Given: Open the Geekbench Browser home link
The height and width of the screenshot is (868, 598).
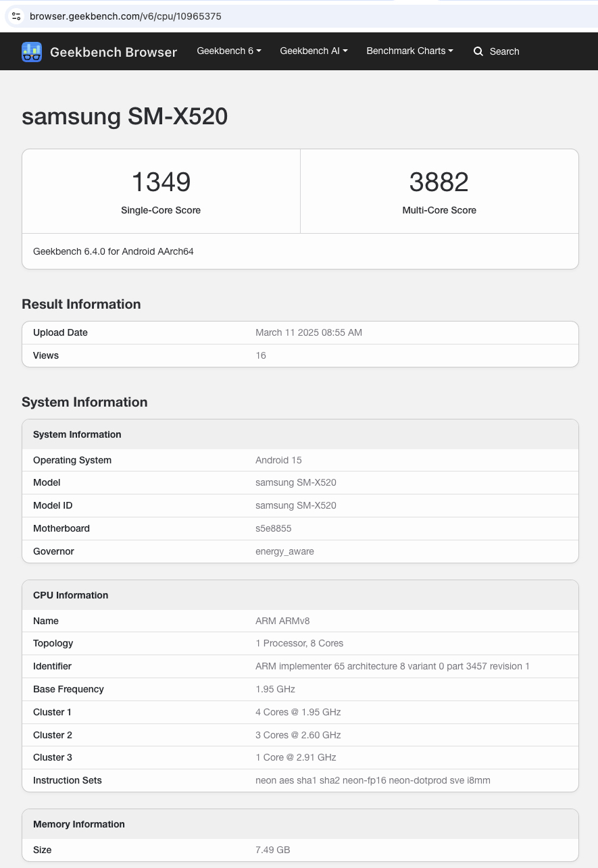Looking at the screenshot, I should point(113,52).
